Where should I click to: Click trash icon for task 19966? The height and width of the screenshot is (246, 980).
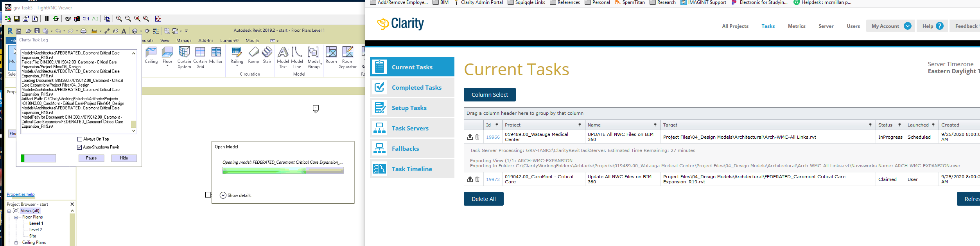click(x=477, y=137)
